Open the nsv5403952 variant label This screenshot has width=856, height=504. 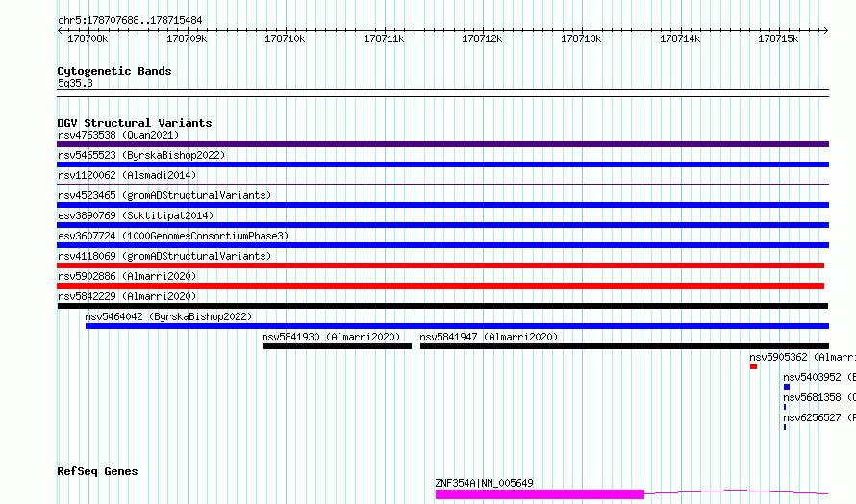point(818,377)
